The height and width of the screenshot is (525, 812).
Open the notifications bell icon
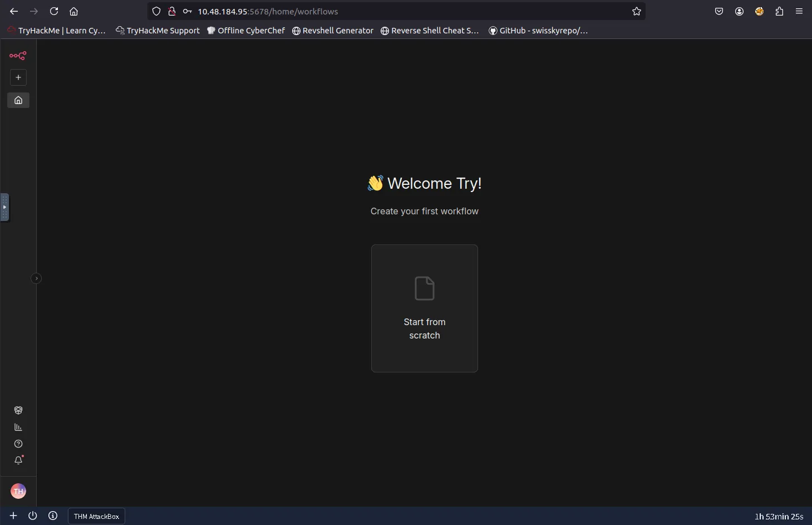pos(18,460)
